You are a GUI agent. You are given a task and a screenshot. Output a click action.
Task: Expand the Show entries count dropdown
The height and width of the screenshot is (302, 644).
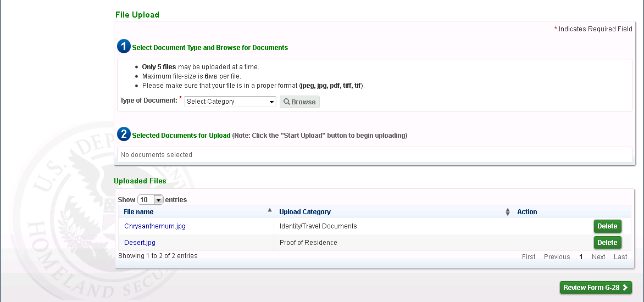pyautogui.click(x=151, y=200)
